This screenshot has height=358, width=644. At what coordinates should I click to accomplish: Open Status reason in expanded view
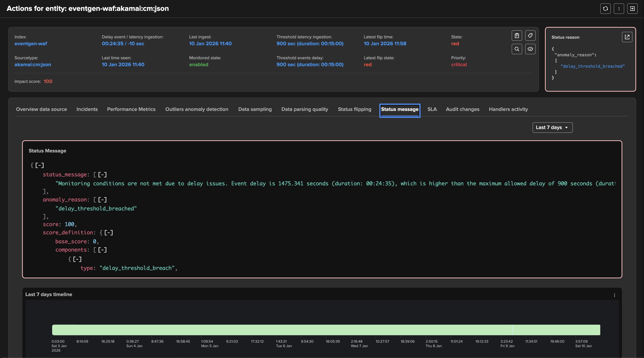pos(627,37)
